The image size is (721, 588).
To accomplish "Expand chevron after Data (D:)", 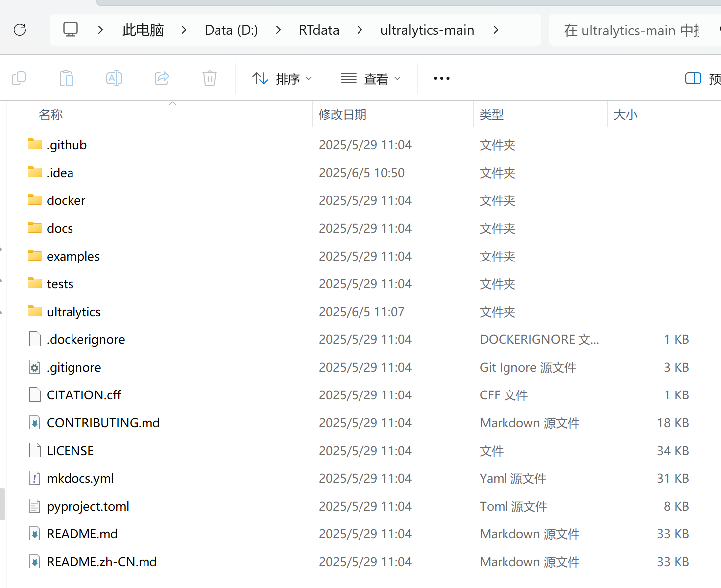I will 278,30.
